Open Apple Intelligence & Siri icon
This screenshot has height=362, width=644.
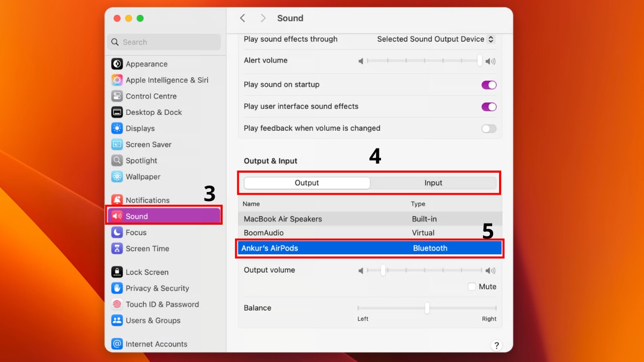tap(117, 80)
